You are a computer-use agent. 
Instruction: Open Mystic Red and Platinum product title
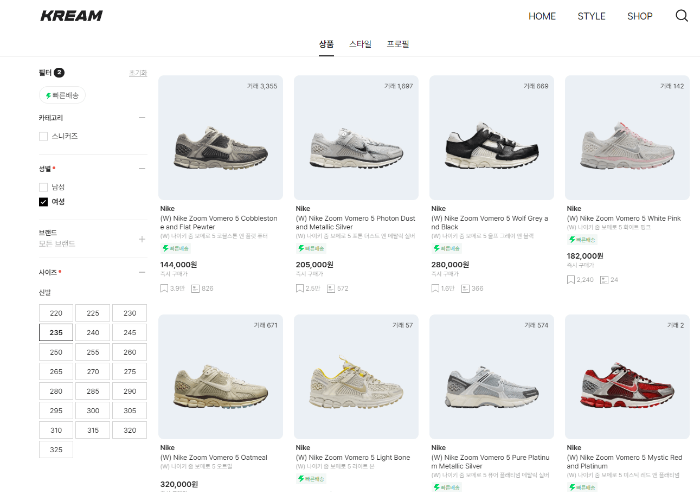(625, 462)
